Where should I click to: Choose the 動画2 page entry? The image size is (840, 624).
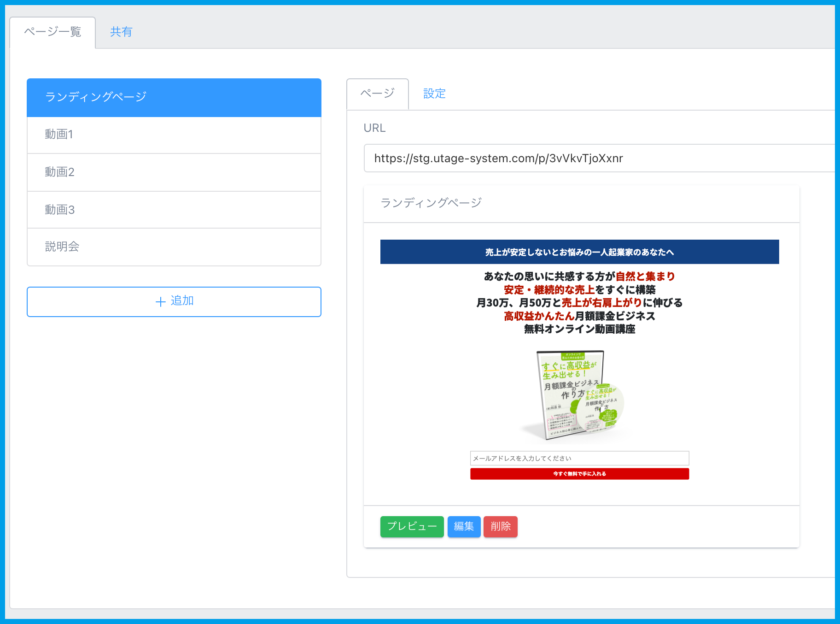(174, 172)
